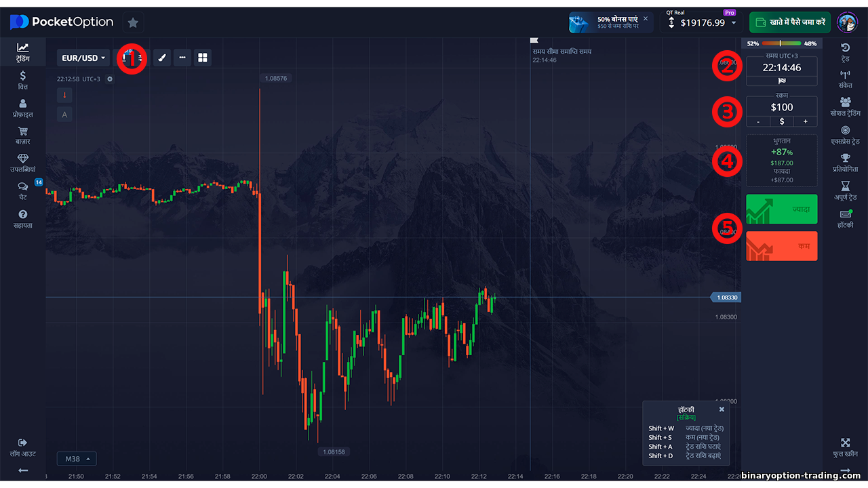The width and height of the screenshot is (868, 488).
Task: Click the favorites star button in header
Action: 133,22
